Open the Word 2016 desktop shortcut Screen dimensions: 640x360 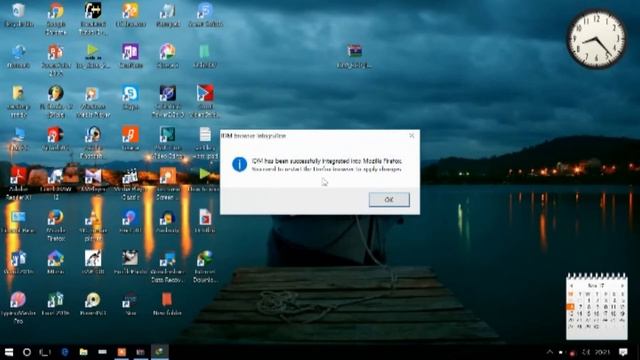(18, 262)
